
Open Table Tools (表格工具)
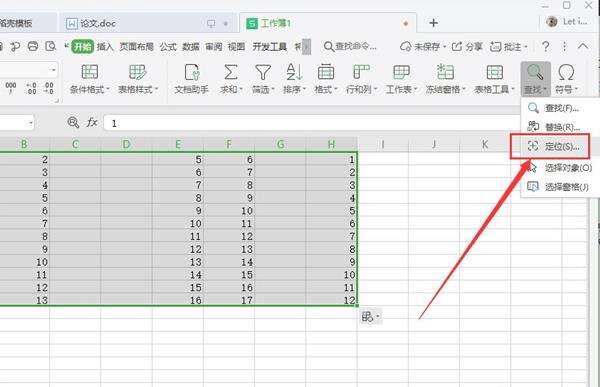(x=494, y=79)
